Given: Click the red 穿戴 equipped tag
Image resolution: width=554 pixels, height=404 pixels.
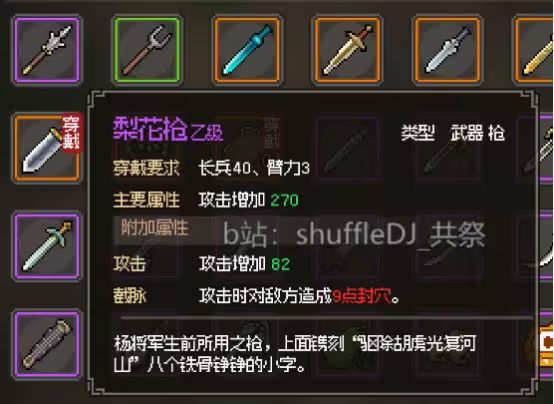Looking at the screenshot, I should point(71,132).
